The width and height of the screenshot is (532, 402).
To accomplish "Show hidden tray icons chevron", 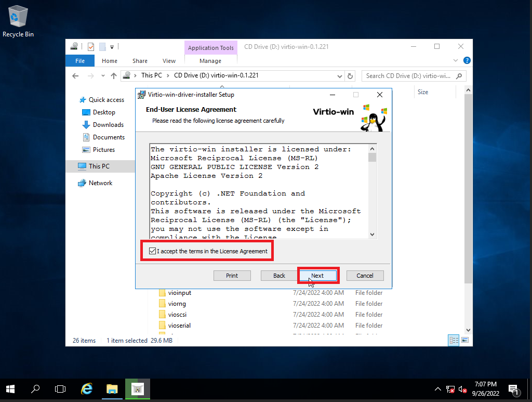I will coord(438,389).
